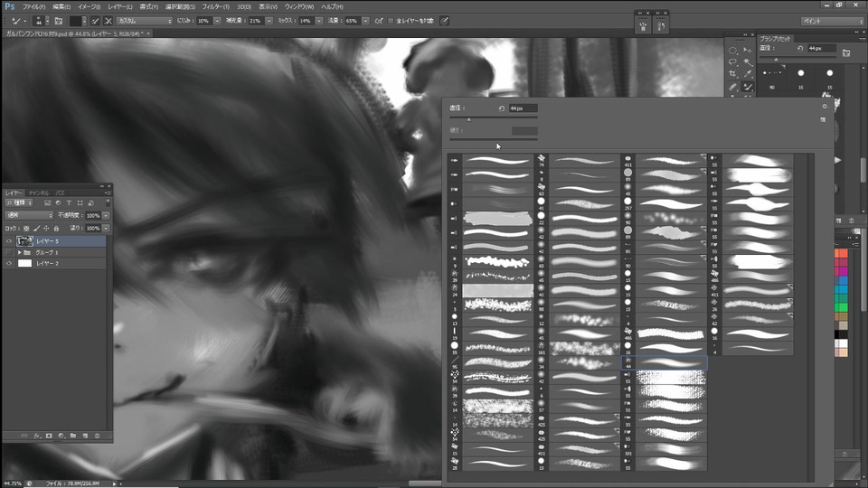Click the レイヤー 5 layer thumbnail
This screenshot has width=868, height=488.
click(25, 241)
